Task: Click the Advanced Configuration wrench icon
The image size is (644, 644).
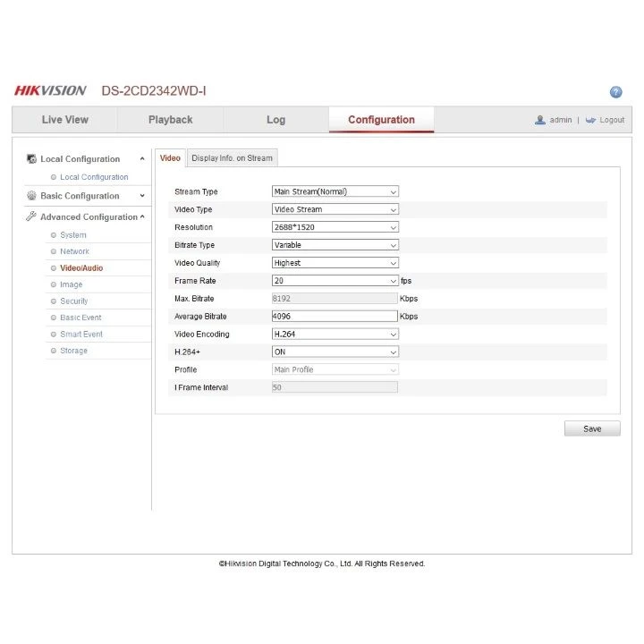Action: click(x=31, y=216)
